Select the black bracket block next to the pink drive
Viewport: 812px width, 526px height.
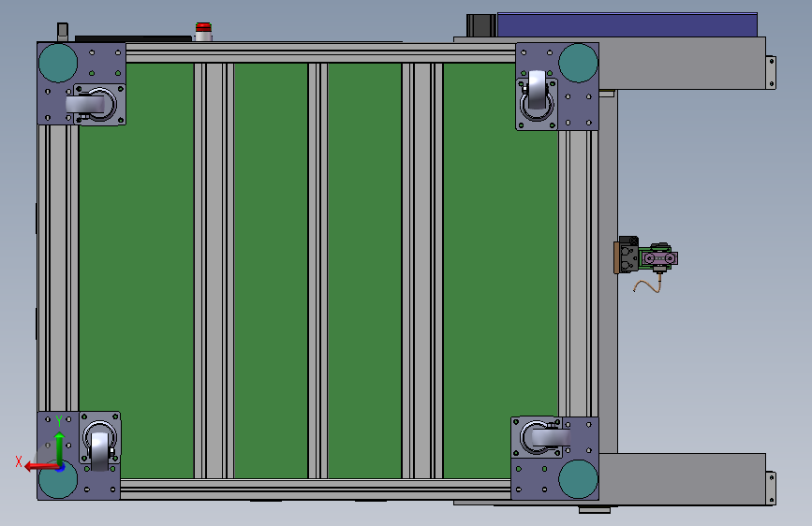tap(627, 255)
